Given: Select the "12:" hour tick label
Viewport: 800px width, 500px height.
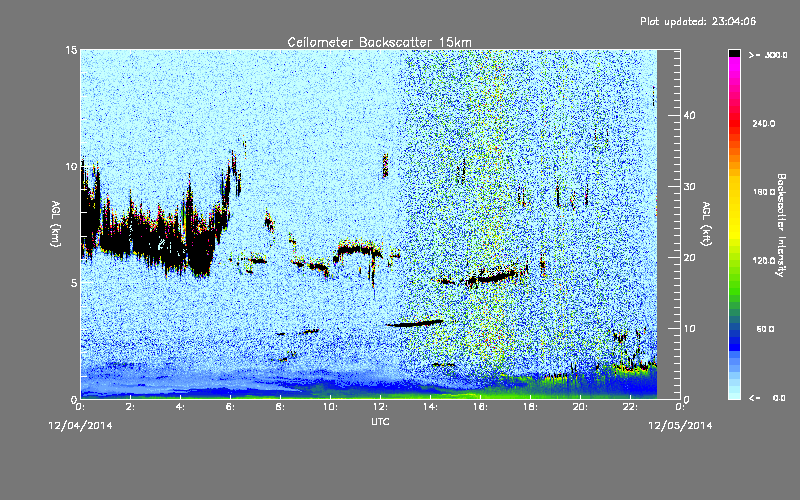Looking at the screenshot, I should tap(380, 407).
